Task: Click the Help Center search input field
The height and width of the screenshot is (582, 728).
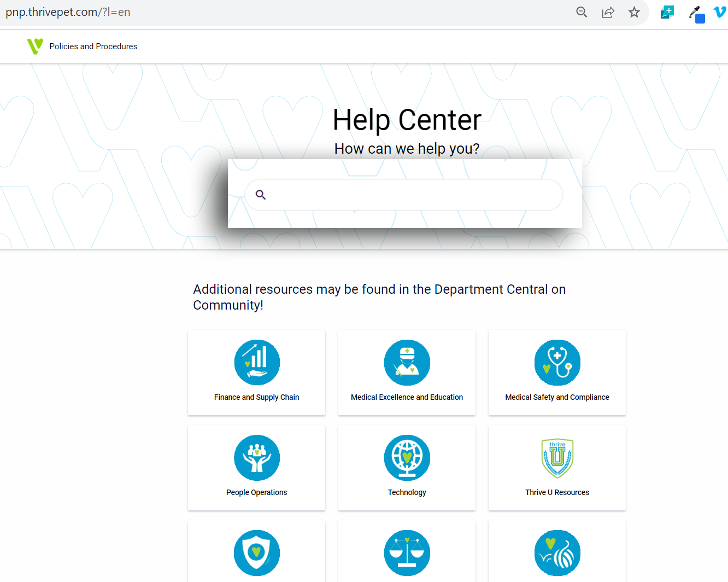Action: click(x=410, y=195)
